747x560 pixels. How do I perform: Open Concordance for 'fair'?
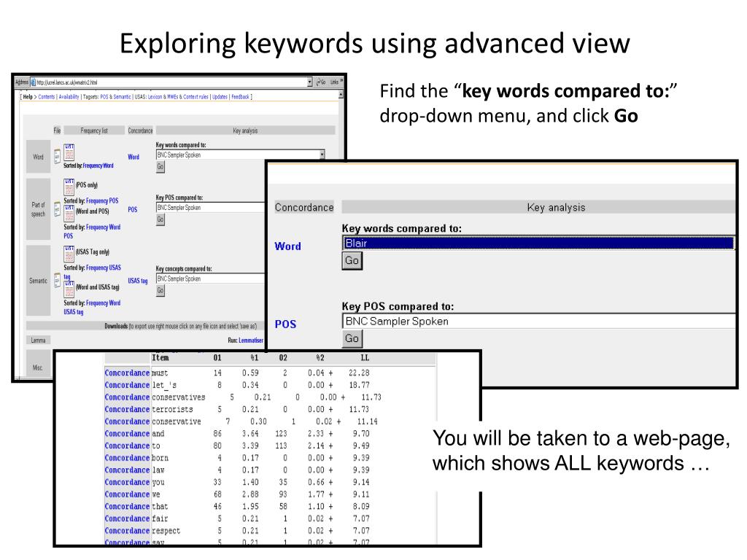tap(127, 518)
